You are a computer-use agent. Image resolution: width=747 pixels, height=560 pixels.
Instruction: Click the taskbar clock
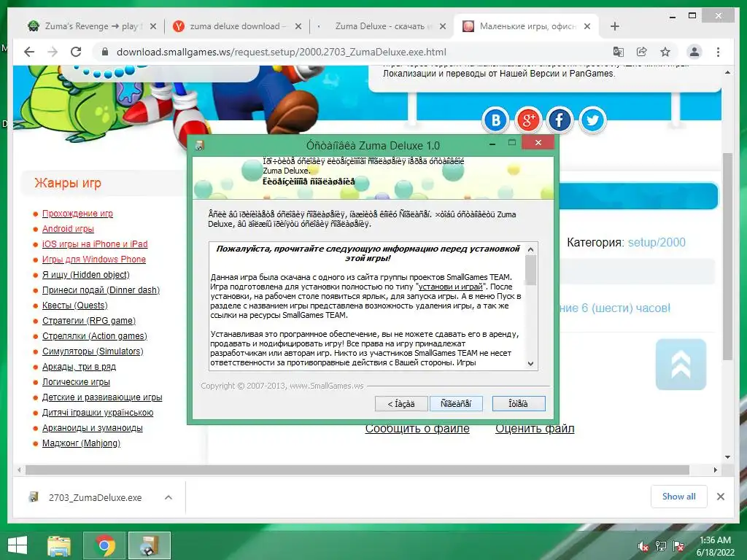click(x=716, y=546)
